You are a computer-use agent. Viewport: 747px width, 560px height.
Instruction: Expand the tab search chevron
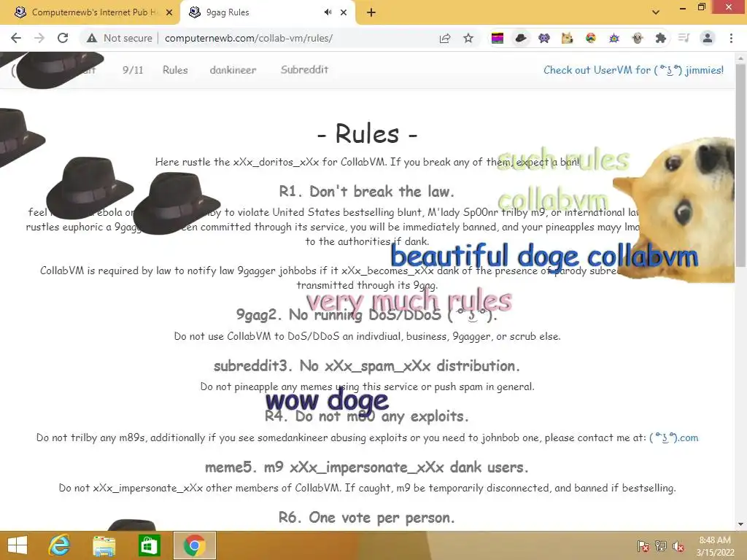(x=656, y=12)
